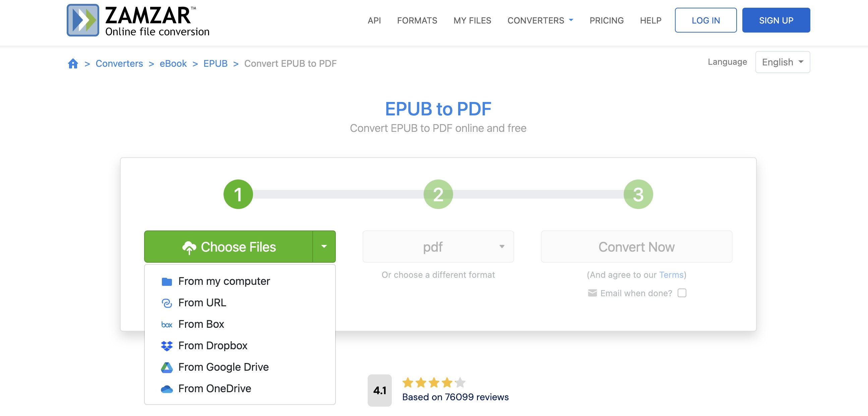Click the envelope icon beside Email when done
Screen dimensions: 868x416
(592, 293)
